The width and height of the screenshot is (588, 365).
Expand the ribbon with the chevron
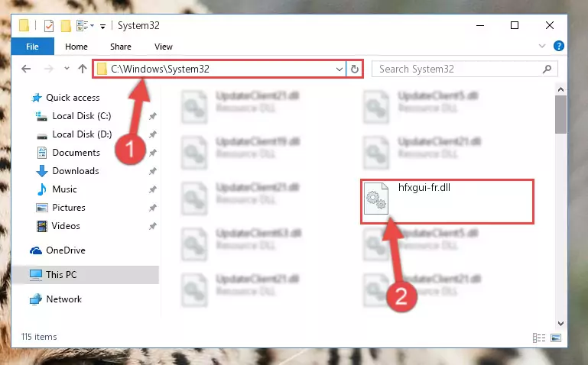pyautogui.click(x=542, y=46)
